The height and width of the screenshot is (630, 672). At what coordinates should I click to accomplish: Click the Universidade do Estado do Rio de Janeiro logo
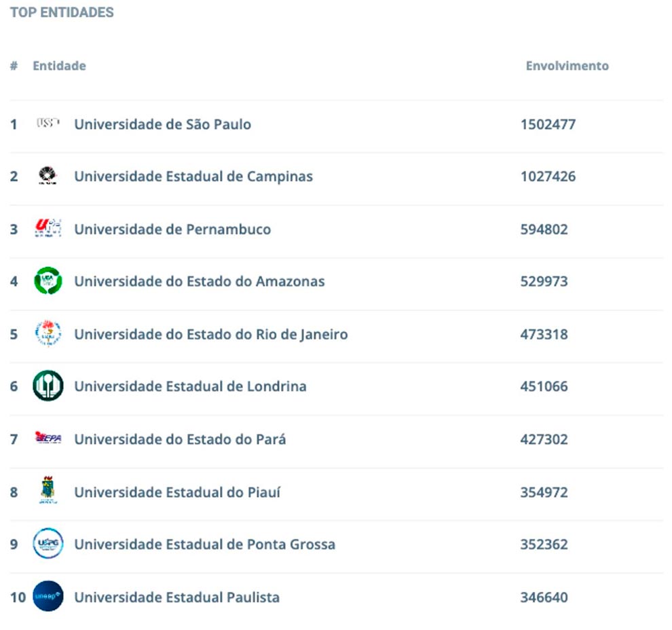click(x=48, y=334)
